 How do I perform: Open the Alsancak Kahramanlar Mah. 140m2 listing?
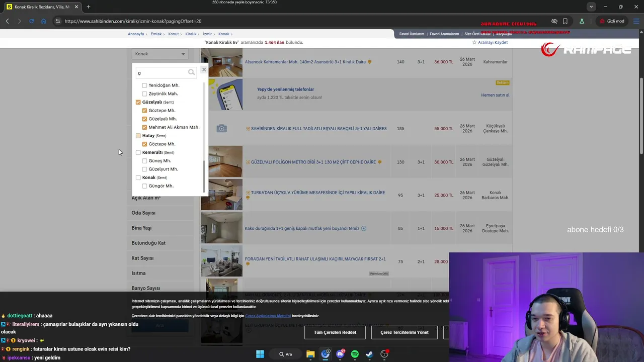tap(305, 62)
